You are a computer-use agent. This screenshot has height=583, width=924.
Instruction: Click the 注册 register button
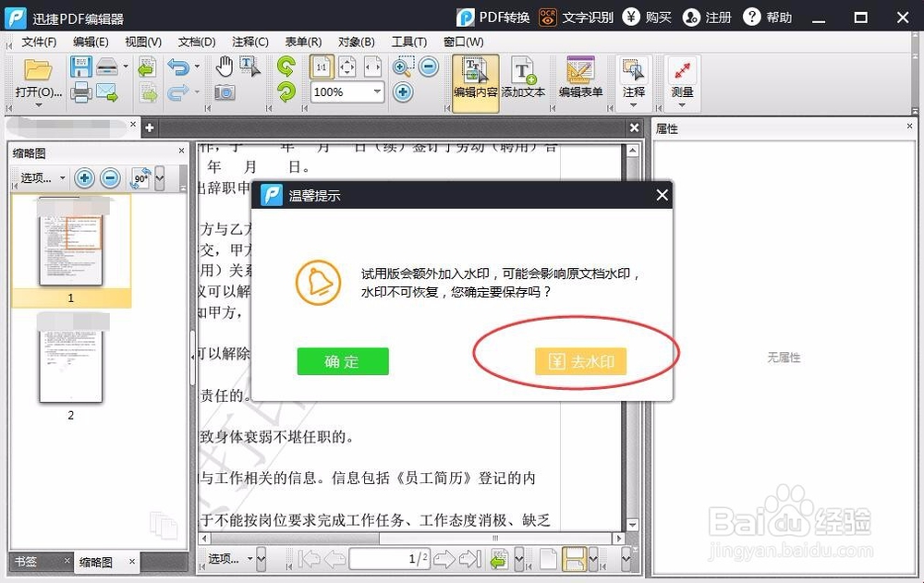707,18
